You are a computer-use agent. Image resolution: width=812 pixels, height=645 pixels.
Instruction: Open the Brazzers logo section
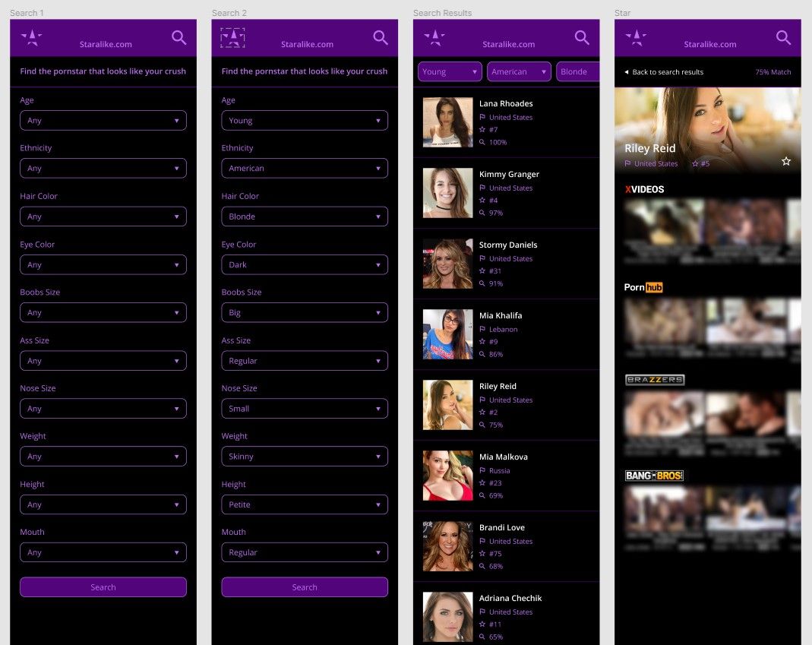(x=655, y=380)
